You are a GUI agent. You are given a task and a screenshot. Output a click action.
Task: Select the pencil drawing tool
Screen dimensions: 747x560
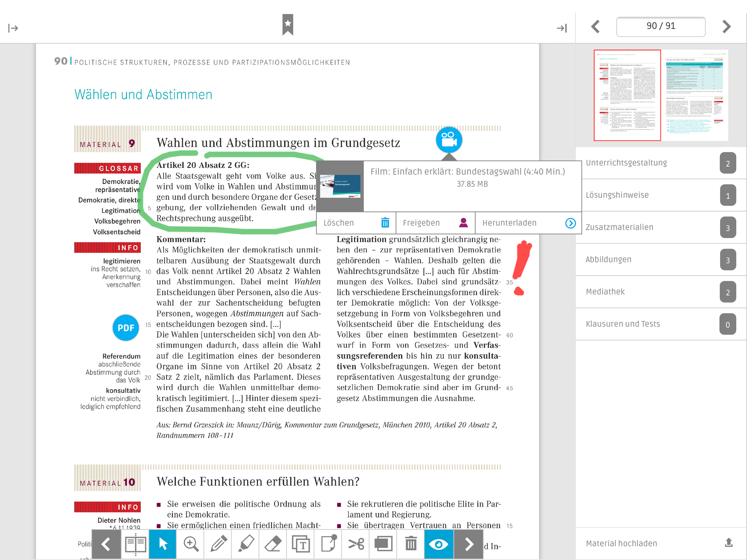218,544
